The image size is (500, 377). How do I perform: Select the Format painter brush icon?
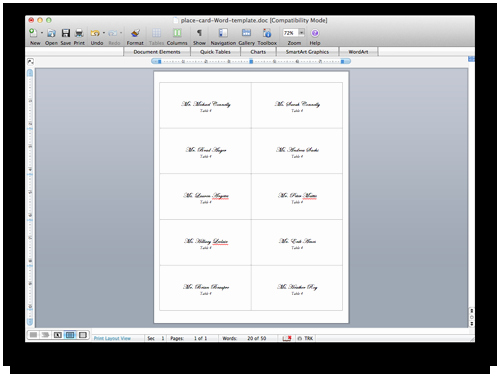point(135,33)
